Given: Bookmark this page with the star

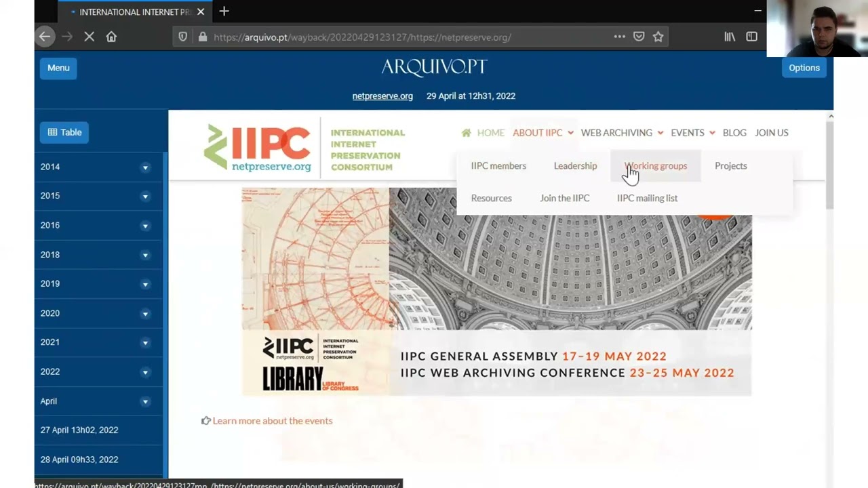Looking at the screenshot, I should click(x=658, y=37).
